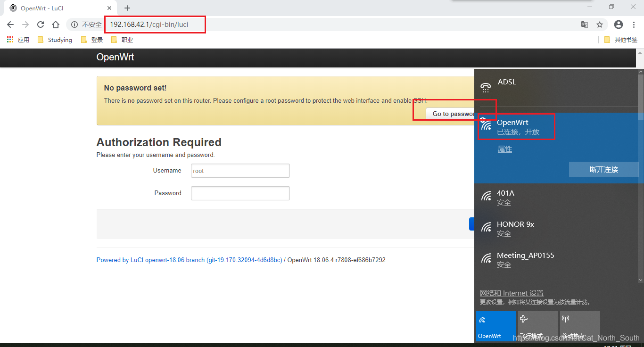Viewport: 644px width, 347px height.
Task: Toggle 移动热点 mobile hotspot tile
Action: [580, 326]
